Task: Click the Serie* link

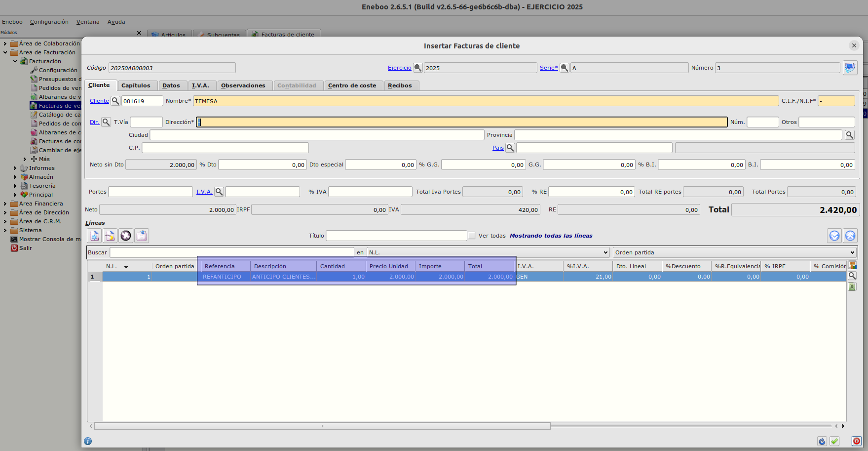Action: (549, 68)
